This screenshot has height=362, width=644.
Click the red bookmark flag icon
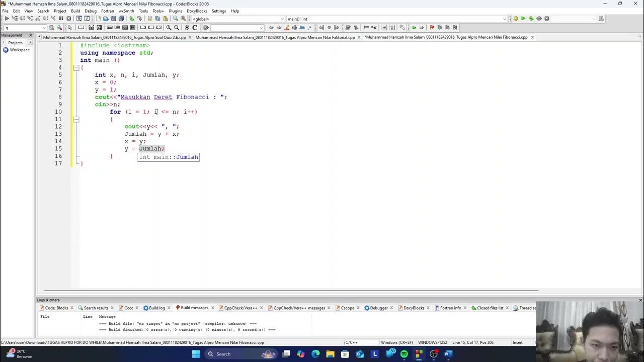tap(431, 28)
